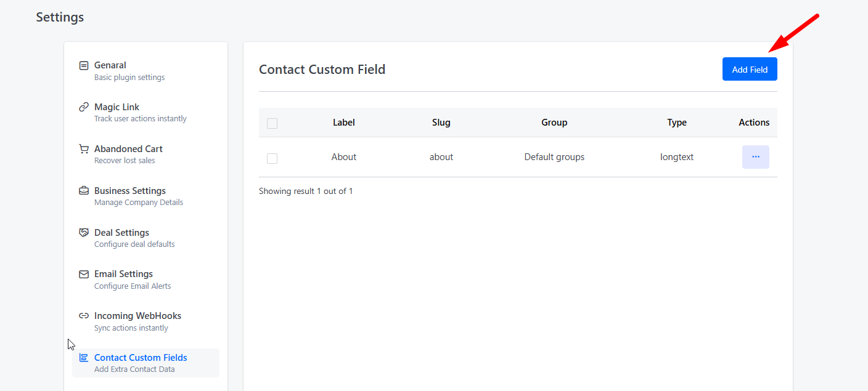The width and height of the screenshot is (868, 391).
Task: Click the Group column header
Action: pos(554,123)
